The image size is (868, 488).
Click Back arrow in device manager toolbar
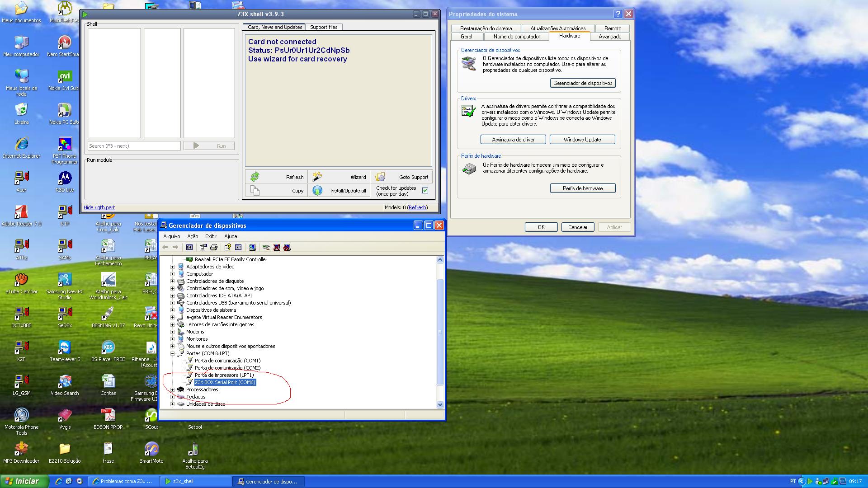click(165, 247)
